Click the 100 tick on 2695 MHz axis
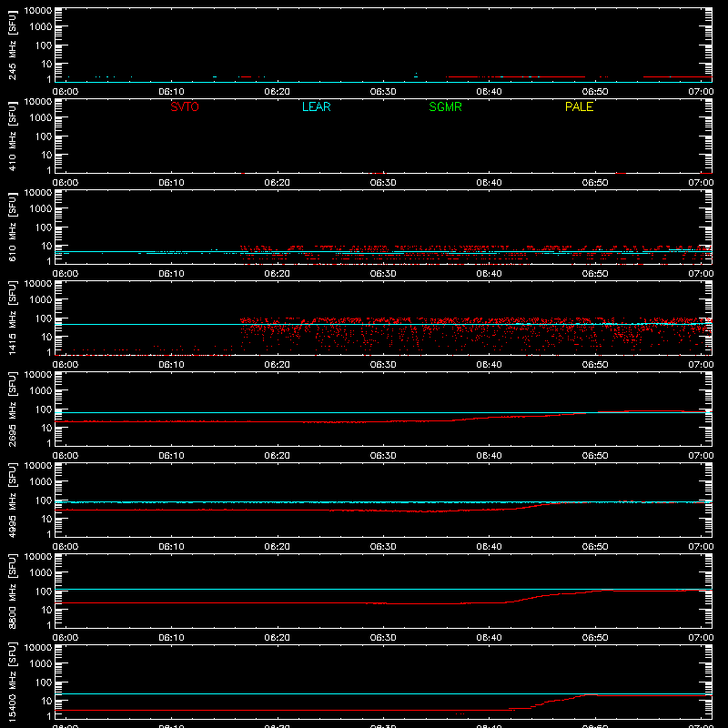Viewport: 728px width, 728px height. 44,409
